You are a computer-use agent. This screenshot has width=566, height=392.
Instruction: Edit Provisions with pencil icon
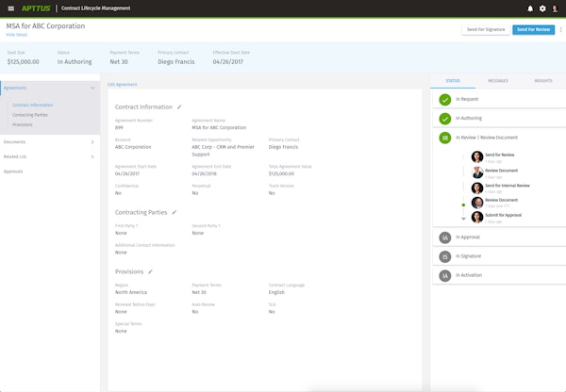tap(150, 271)
